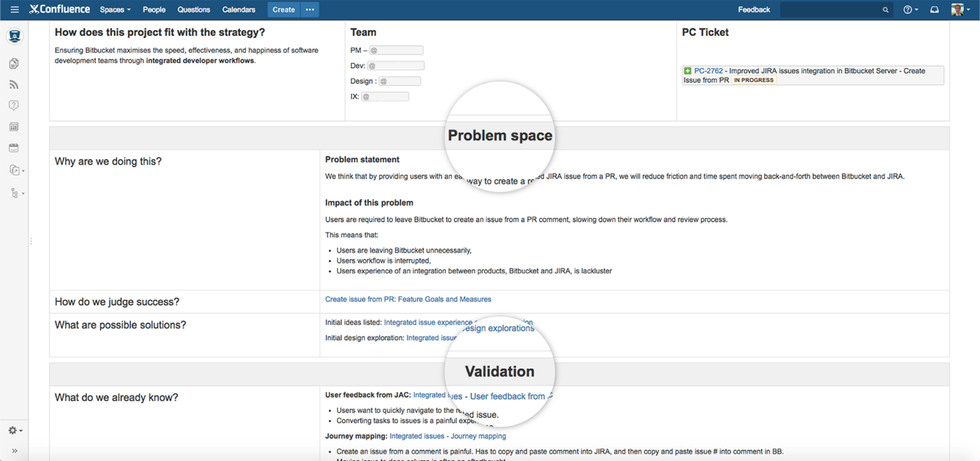Open Create issue from PR: Feature Goals link
Screen dimensions: 980x461
pyautogui.click(x=408, y=299)
